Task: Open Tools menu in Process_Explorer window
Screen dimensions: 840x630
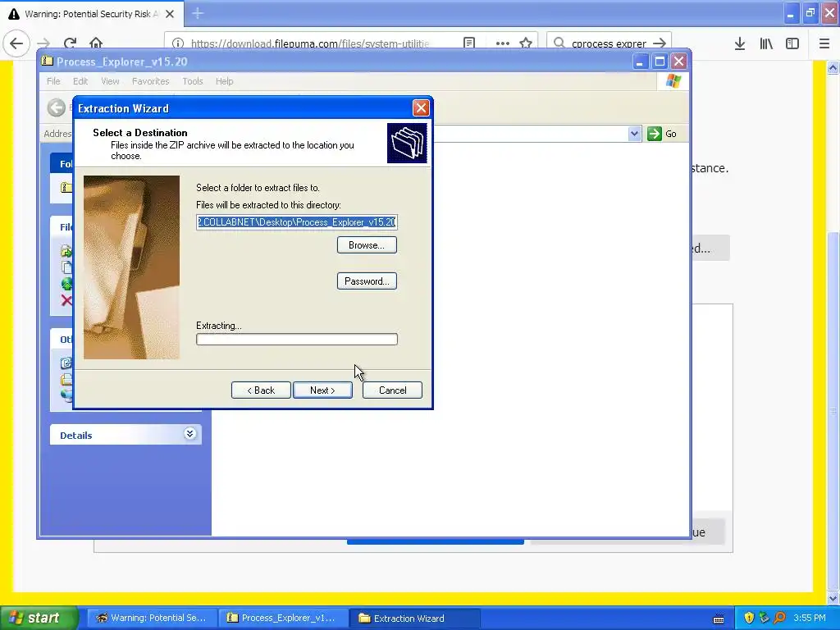Action: (x=192, y=81)
